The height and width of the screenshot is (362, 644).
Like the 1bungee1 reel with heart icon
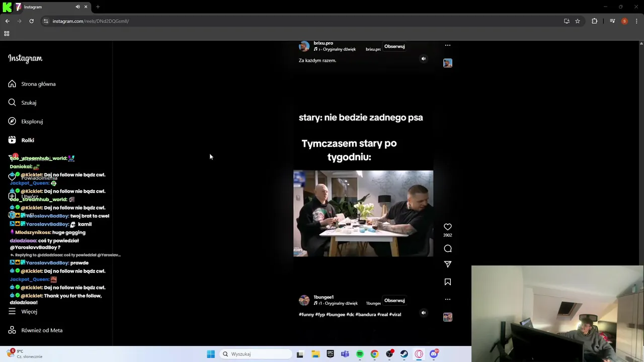click(x=447, y=227)
